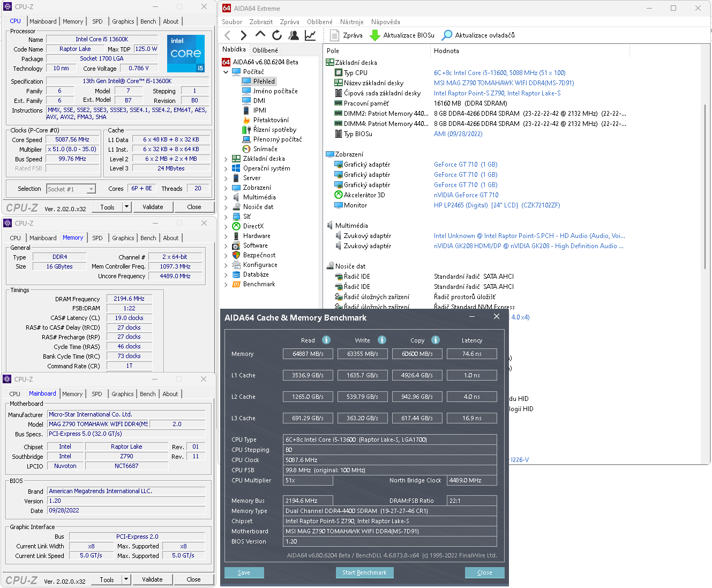This screenshot has width=712, height=588.
Task: Switch to SPD tab in middle CPU-Z
Action: [98, 238]
